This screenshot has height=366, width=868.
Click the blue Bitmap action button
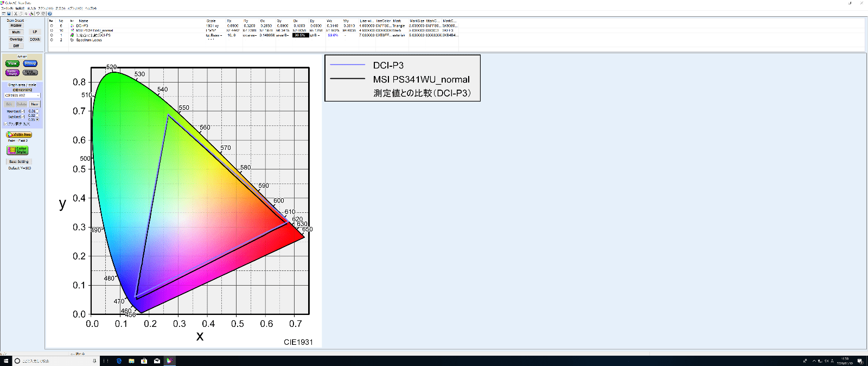pyautogui.click(x=30, y=64)
